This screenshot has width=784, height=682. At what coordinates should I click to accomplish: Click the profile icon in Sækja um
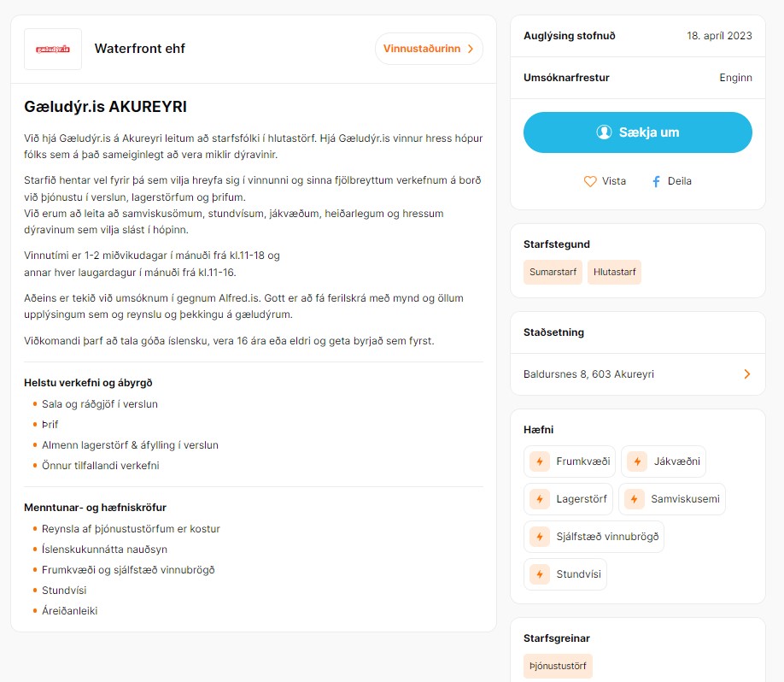coord(604,132)
